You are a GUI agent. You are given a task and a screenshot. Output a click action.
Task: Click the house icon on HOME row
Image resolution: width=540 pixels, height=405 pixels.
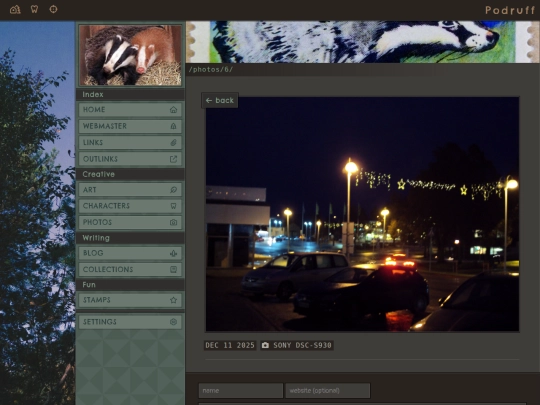coord(173,110)
